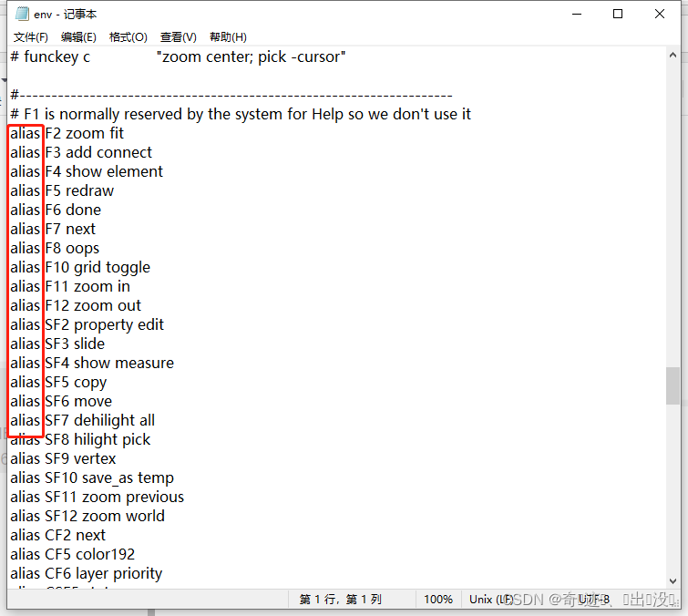The height and width of the screenshot is (616, 688).
Task: Maximize the env Notepad window
Action: (618, 15)
